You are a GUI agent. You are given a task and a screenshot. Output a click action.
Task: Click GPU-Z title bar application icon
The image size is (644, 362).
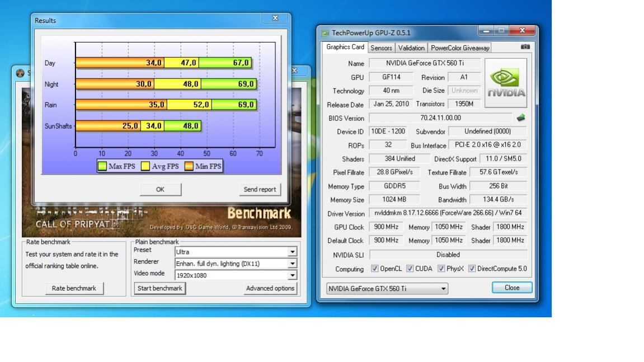(325, 33)
